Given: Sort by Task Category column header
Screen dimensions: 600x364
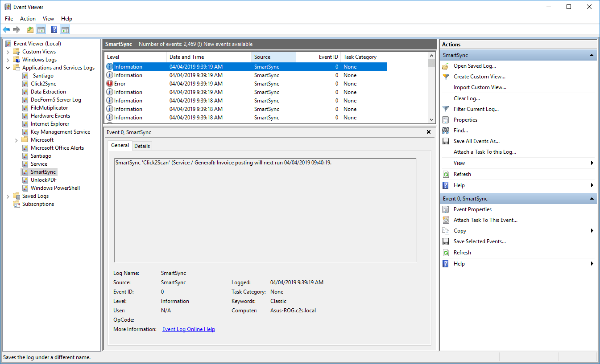Looking at the screenshot, I should (x=364, y=57).
